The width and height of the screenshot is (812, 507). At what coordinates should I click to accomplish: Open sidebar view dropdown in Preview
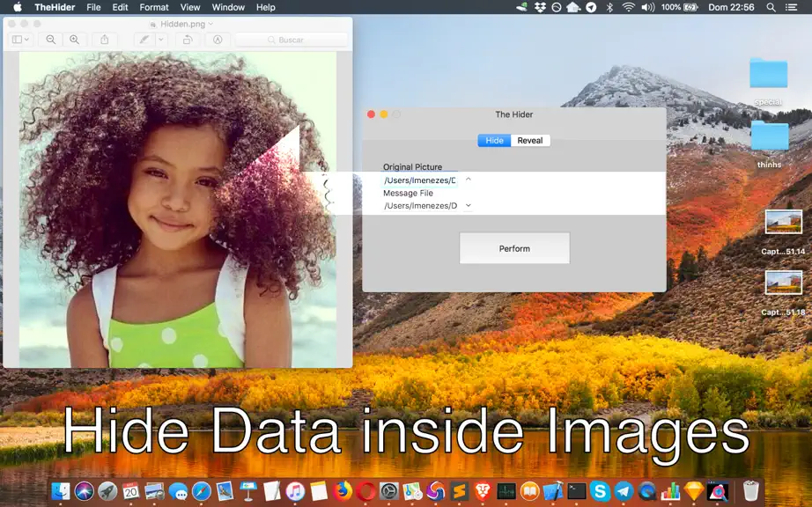(x=21, y=40)
